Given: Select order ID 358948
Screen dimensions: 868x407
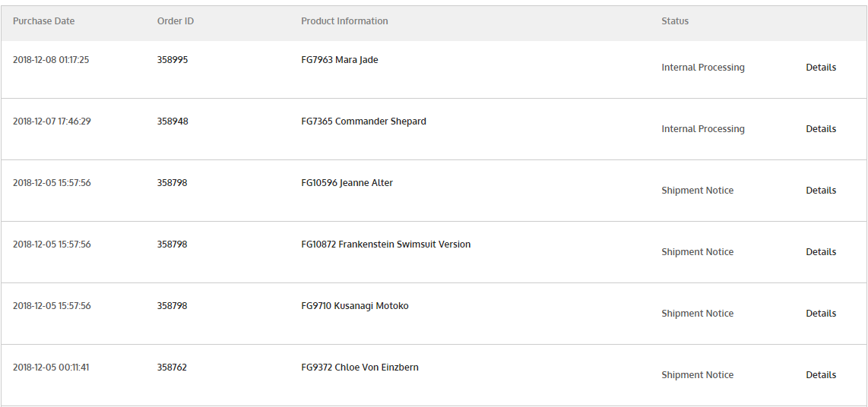Looking at the screenshot, I should click(x=173, y=121).
